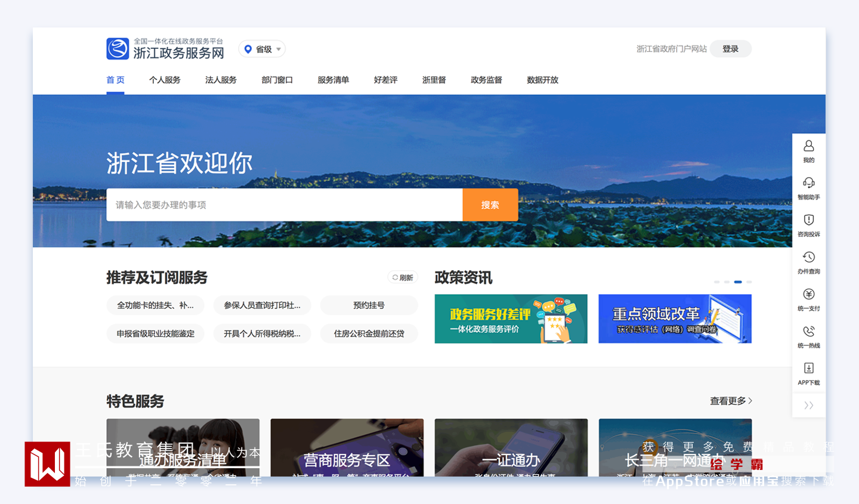Open the 我的 profile icon in sidebar
Viewport: 859px width, 504px height.
(x=809, y=146)
